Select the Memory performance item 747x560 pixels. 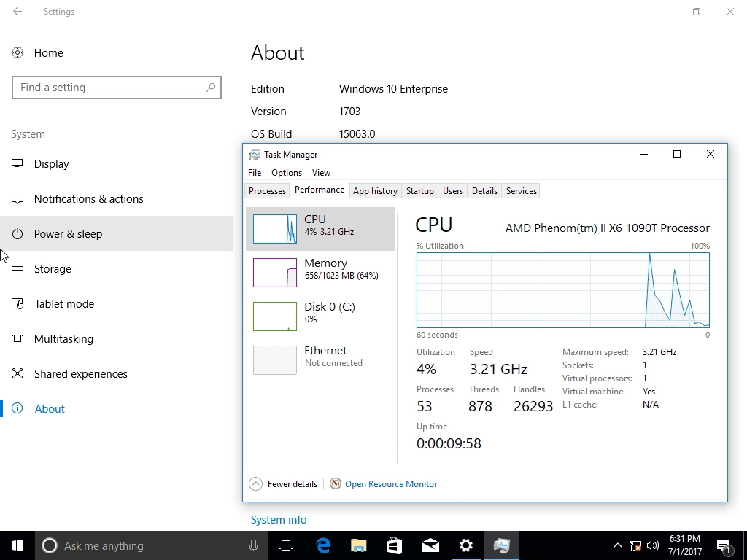[x=320, y=273]
